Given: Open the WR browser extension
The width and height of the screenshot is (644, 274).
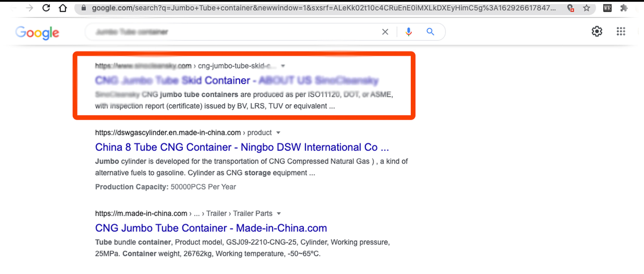Looking at the screenshot, I should [608, 8].
